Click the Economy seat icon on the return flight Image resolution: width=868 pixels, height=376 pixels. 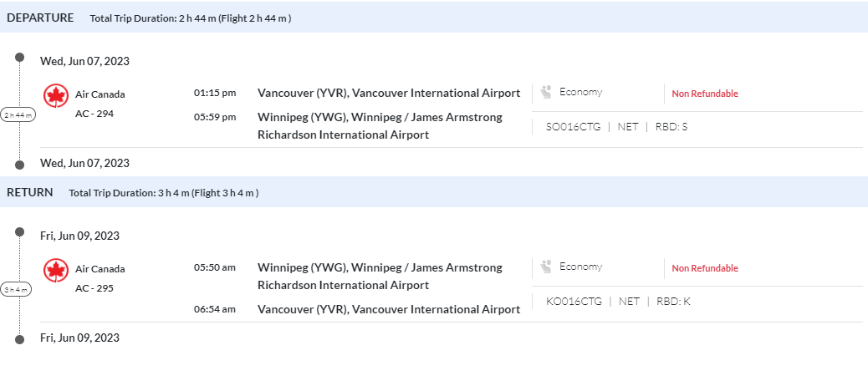point(547,267)
